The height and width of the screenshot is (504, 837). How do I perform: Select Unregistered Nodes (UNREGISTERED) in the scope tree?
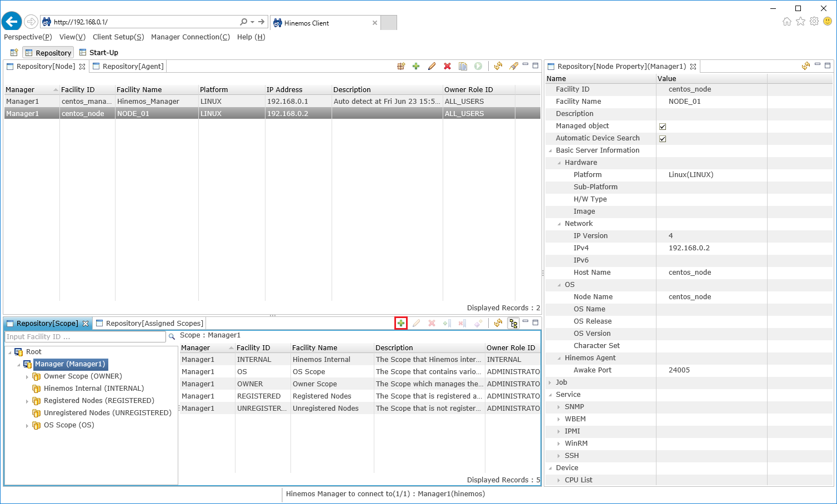[108, 413]
